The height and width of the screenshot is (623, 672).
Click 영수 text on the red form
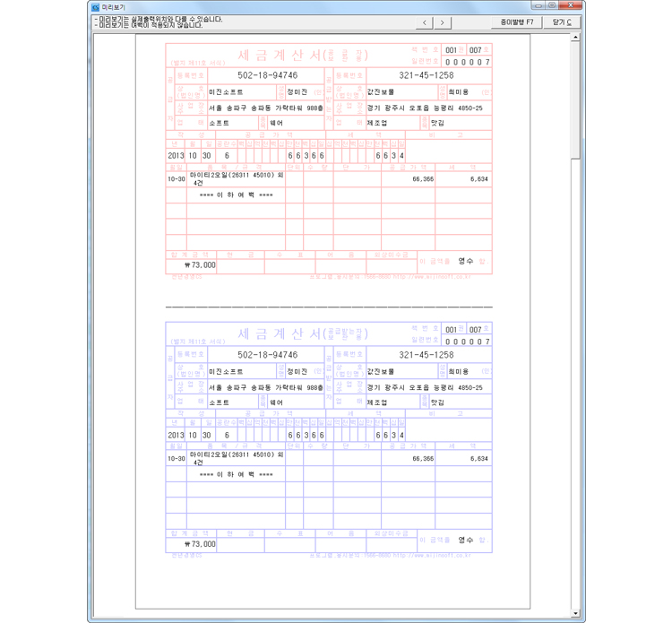pyautogui.click(x=465, y=261)
